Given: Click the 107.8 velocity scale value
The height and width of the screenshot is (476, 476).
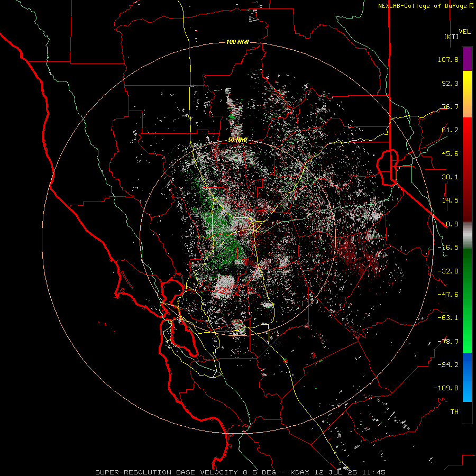Looking at the screenshot, I should pyautogui.click(x=448, y=59).
